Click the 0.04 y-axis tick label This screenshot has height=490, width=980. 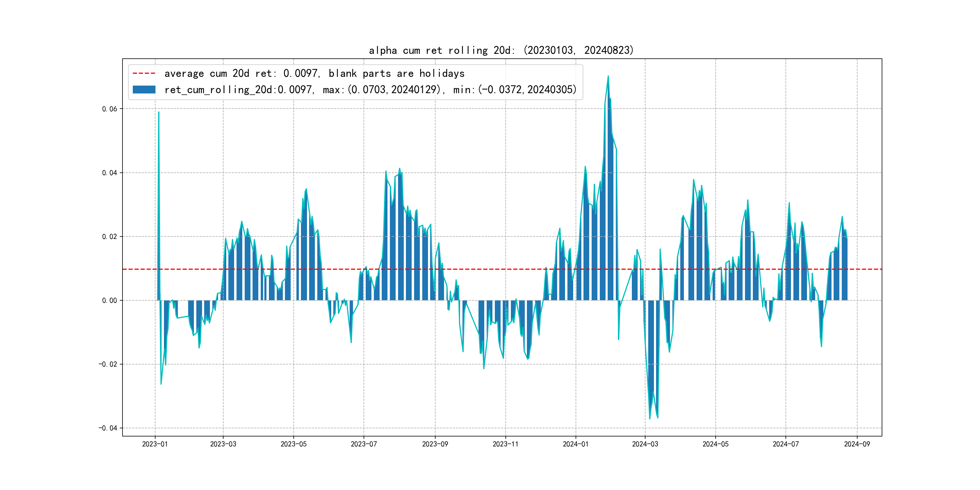pyautogui.click(x=109, y=173)
